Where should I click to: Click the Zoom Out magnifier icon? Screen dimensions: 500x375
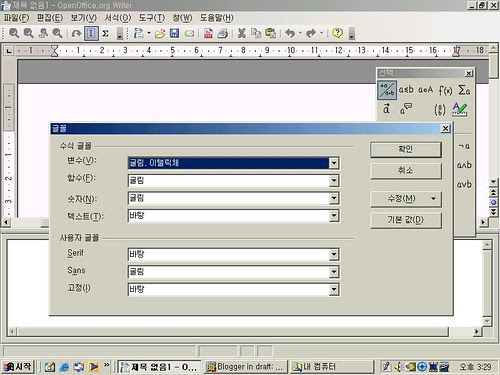click(29, 33)
